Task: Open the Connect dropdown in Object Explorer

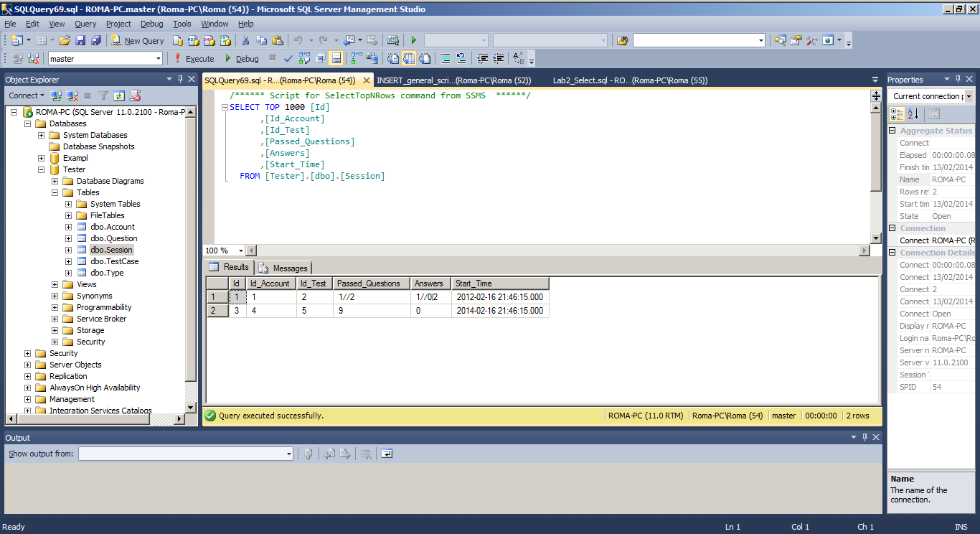Action: pyautogui.click(x=27, y=95)
